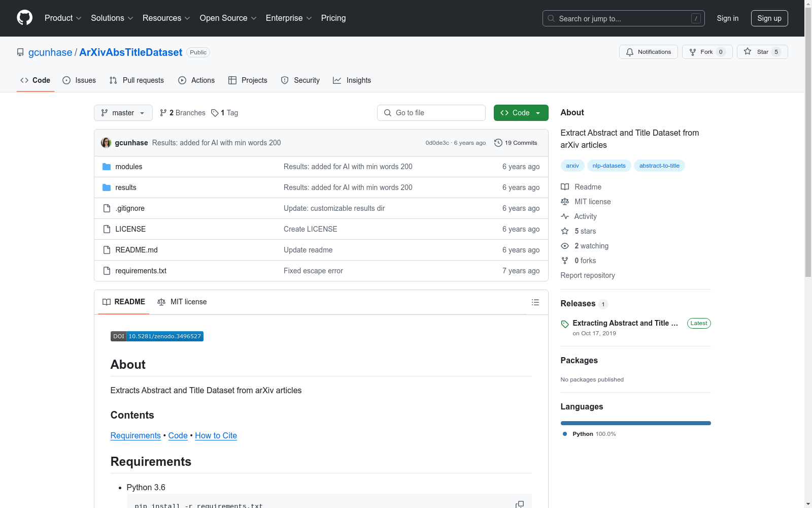
Task: Switch to the Security tab
Action: 300,80
